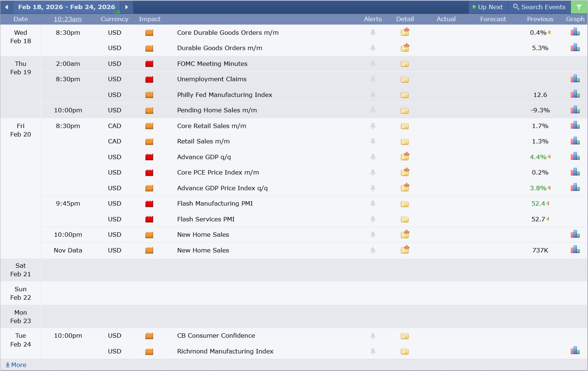Viewport: 588px width, 371px height.
Task: Open Search Events
Action: [x=539, y=7]
